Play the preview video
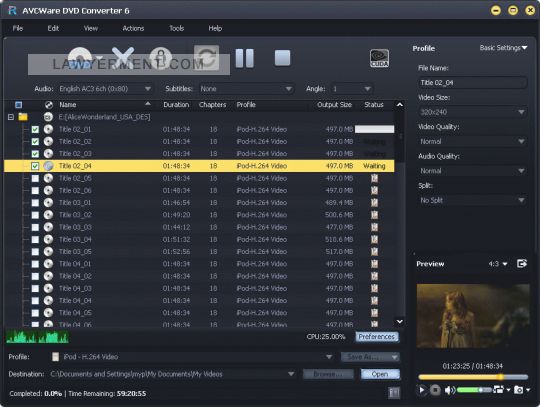Image resolution: width=540 pixels, height=407 pixels. pyautogui.click(x=422, y=390)
